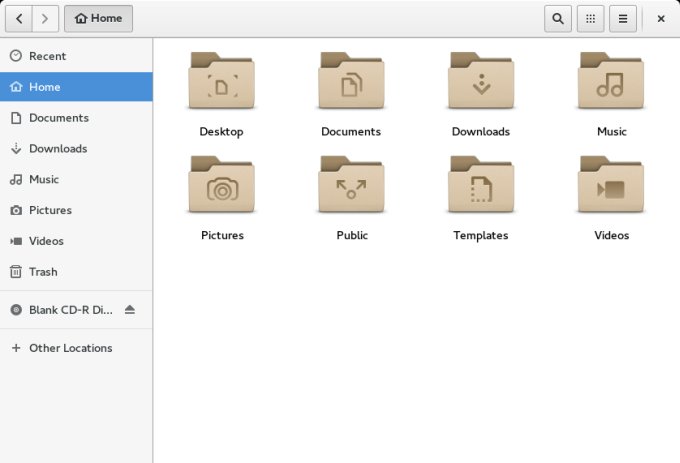The image size is (680, 463).
Task: Select the Public folder icon
Action: (x=351, y=186)
